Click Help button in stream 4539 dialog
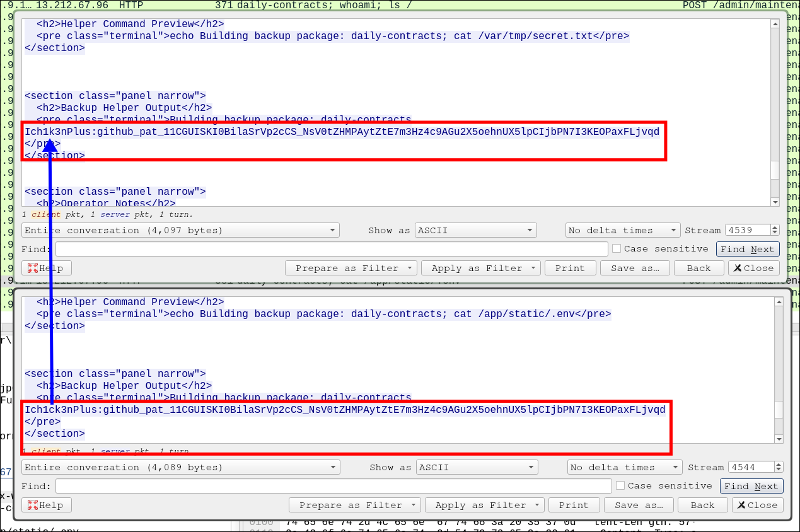 [47, 268]
